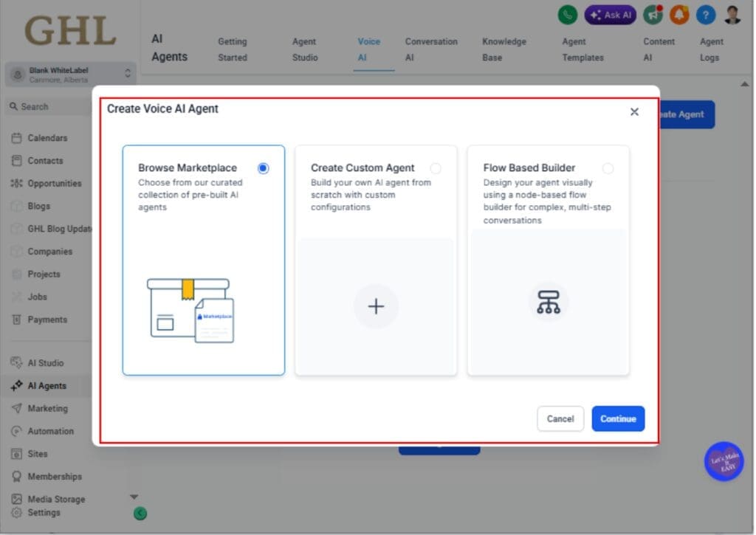Click the Cancel button
The width and height of the screenshot is (756, 535).
pyautogui.click(x=560, y=419)
